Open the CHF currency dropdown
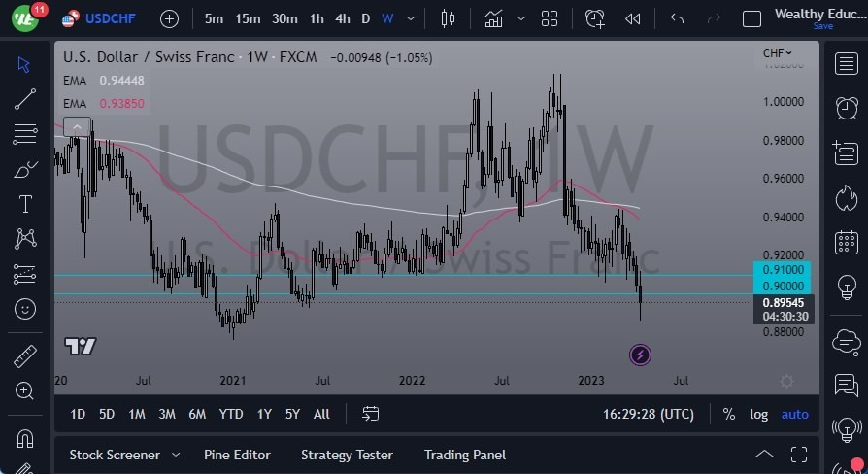The width and height of the screenshot is (868, 474). 777,53
